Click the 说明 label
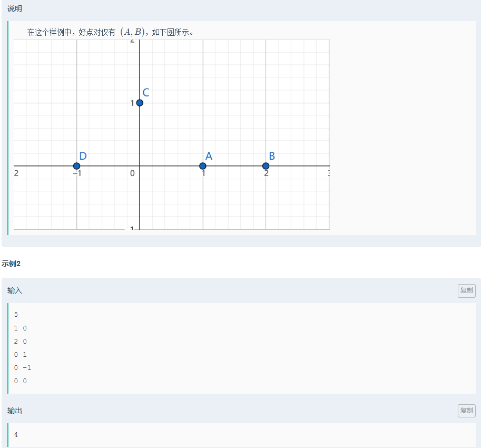This screenshot has height=448, width=481. pyautogui.click(x=15, y=8)
